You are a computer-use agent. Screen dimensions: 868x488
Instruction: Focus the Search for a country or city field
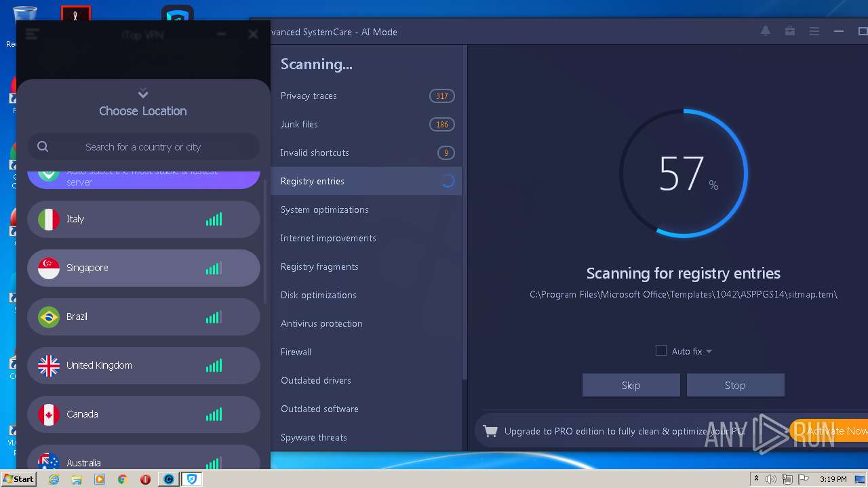(x=144, y=146)
